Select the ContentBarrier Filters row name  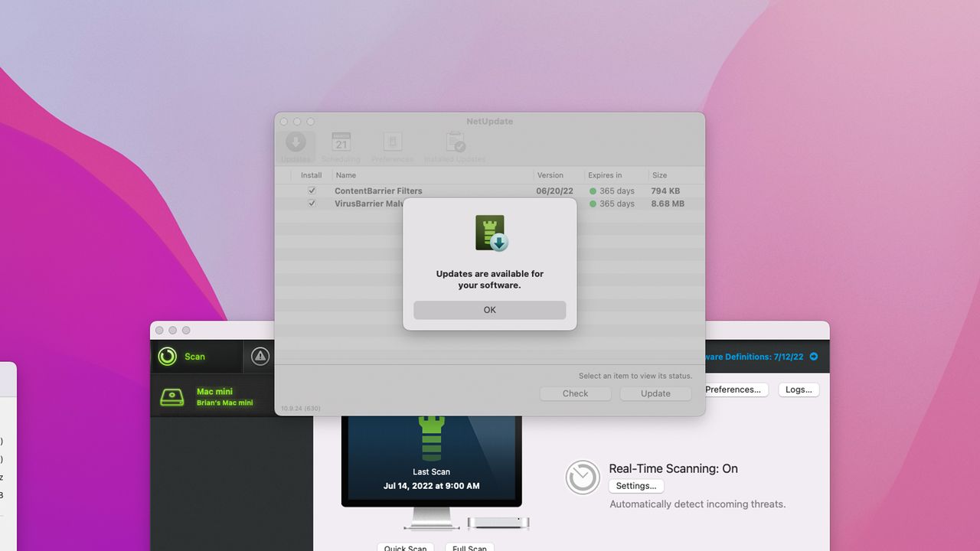click(x=378, y=191)
